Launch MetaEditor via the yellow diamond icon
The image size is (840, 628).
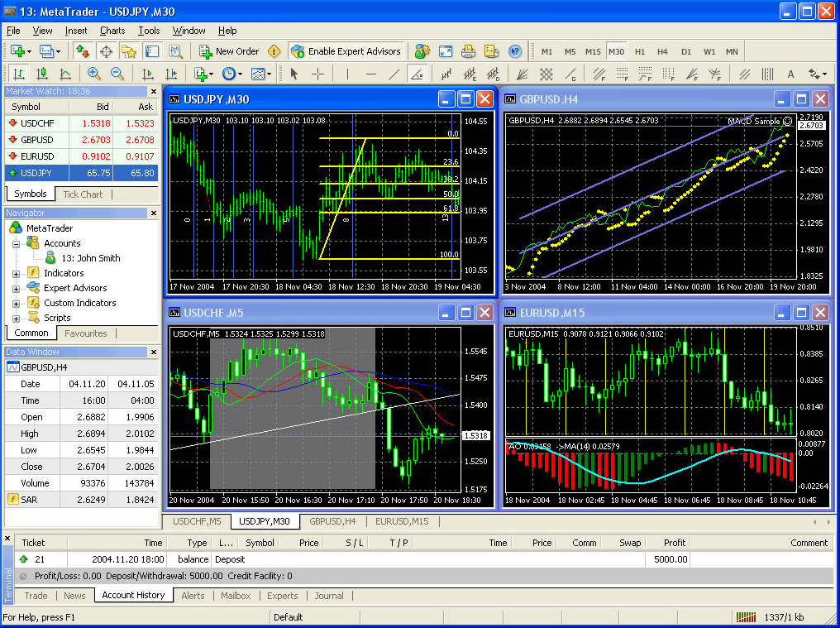pos(274,51)
